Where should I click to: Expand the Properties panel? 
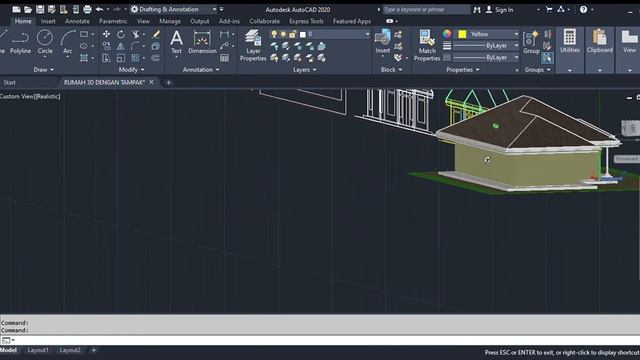463,70
